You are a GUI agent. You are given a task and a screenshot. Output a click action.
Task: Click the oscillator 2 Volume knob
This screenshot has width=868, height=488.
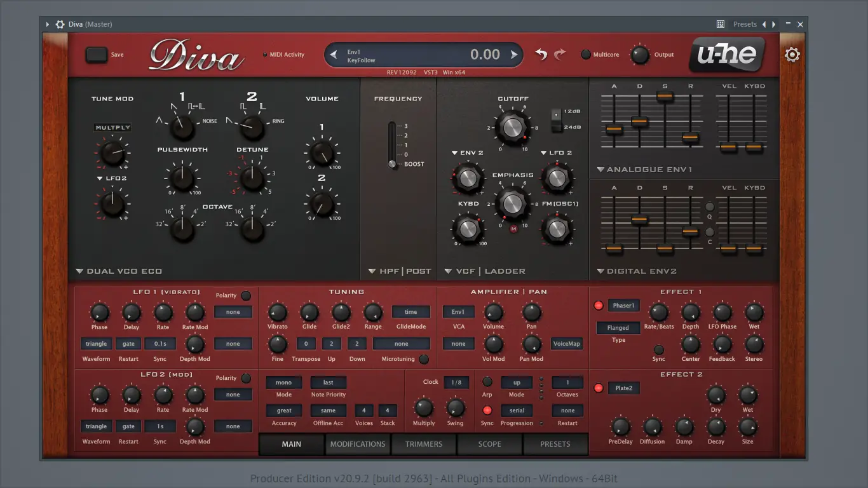(x=322, y=204)
